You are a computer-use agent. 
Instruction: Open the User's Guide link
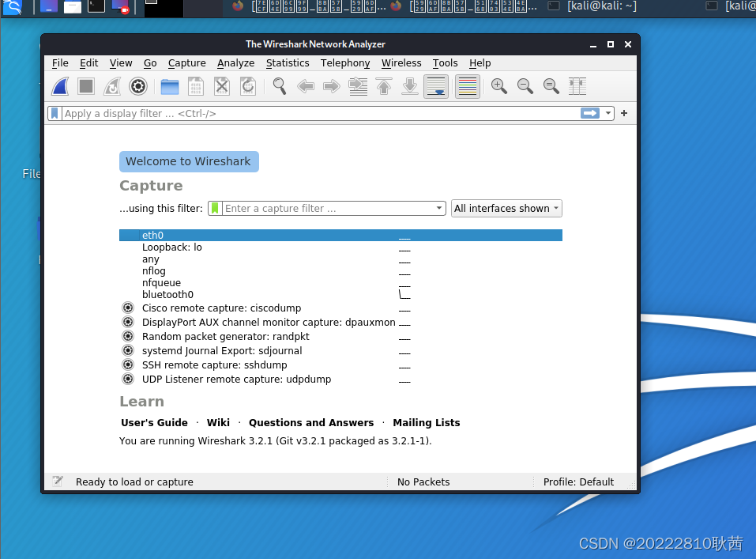(x=154, y=422)
